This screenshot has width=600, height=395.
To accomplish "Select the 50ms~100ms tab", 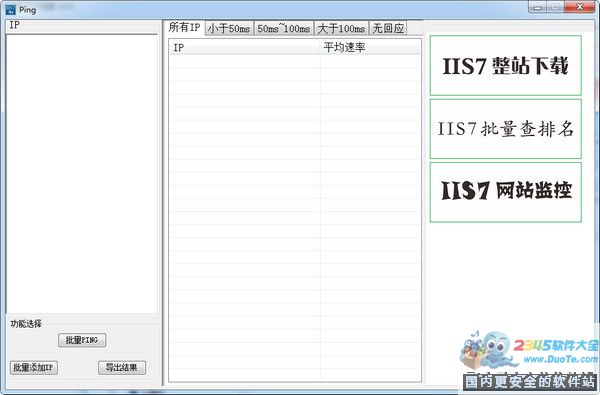I will pyautogui.click(x=284, y=28).
